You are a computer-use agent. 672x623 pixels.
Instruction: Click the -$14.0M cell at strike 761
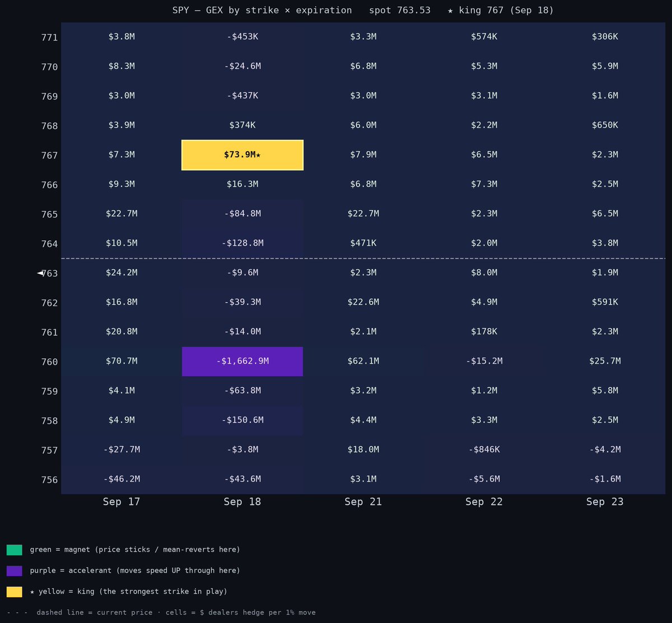pos(242,332)
